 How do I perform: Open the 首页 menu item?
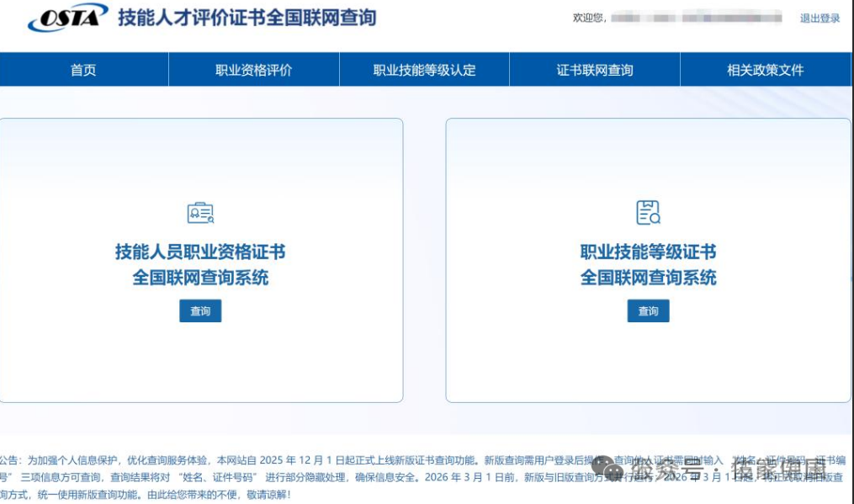(82, 71)
